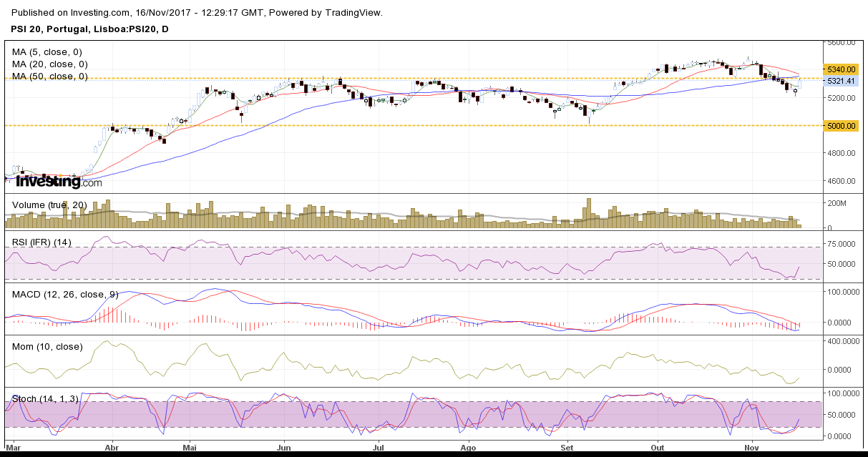Select the MA (5, close, 0) legend
Screen dimensions: 868x457
pyautogui.click(x=47, y=51)
